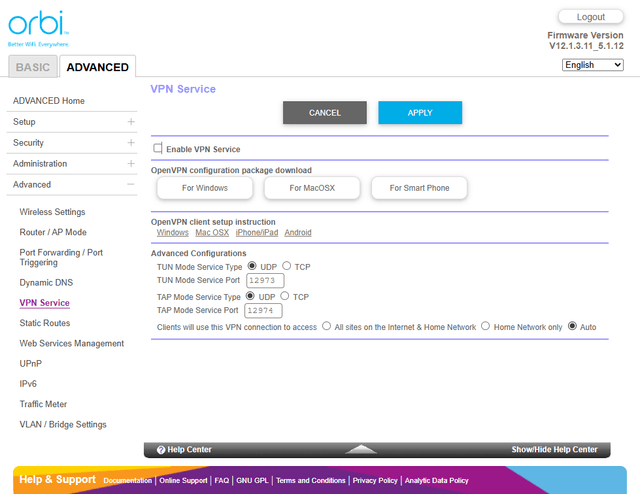Download OpenVPN package For MacOSX
The width and height of the screenshot is (640, 494).
coord(312,188)
